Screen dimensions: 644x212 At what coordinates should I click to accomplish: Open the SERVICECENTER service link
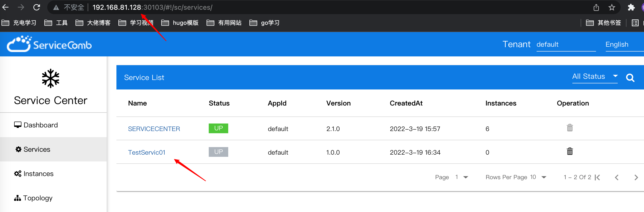click(x=154, y=129)
